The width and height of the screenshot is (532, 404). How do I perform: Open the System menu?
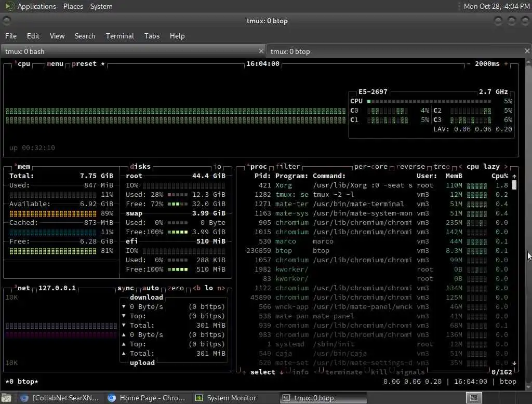point(101,6)
